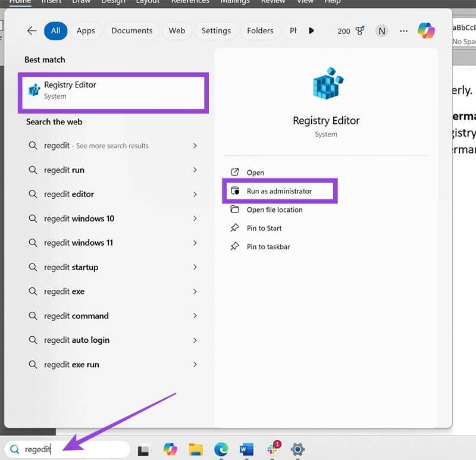Select the 'regedit exe' suggestion

point(113,292)
